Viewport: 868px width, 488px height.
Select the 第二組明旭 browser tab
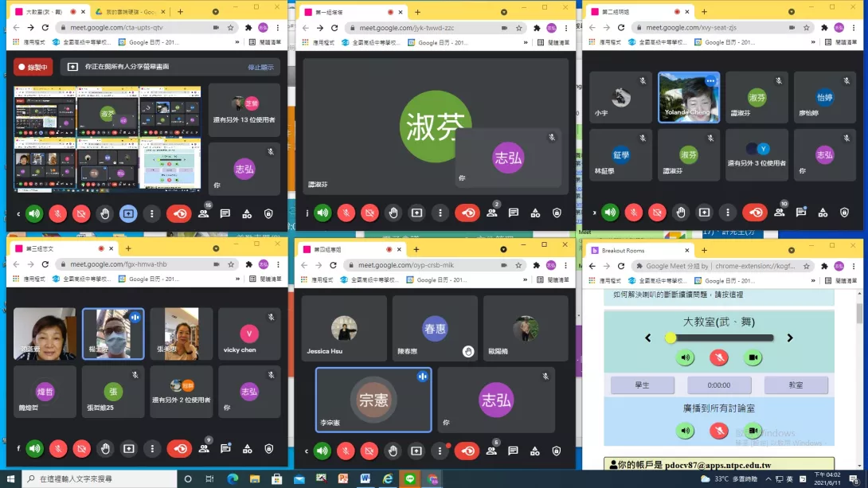pos(640,12)
